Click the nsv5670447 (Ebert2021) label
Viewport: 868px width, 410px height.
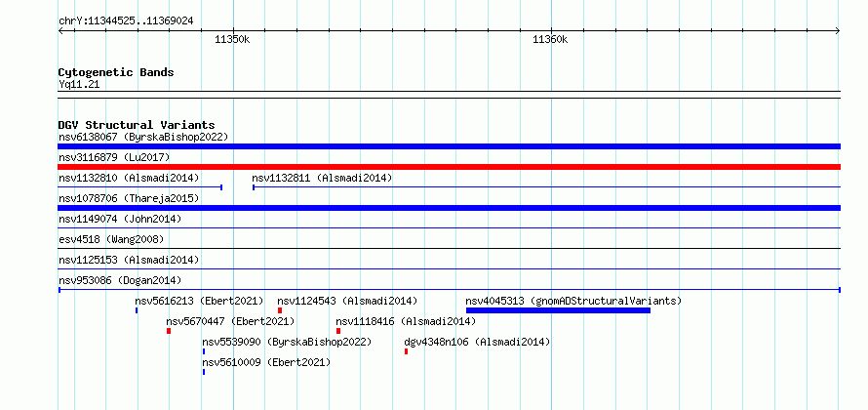point(230,321)
